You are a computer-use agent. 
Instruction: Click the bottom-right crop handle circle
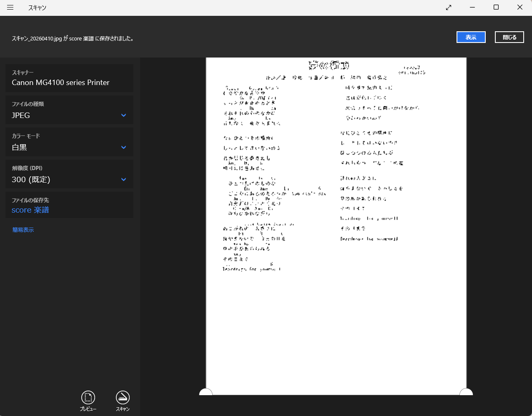pyautogui.click(x=466, y=393)
